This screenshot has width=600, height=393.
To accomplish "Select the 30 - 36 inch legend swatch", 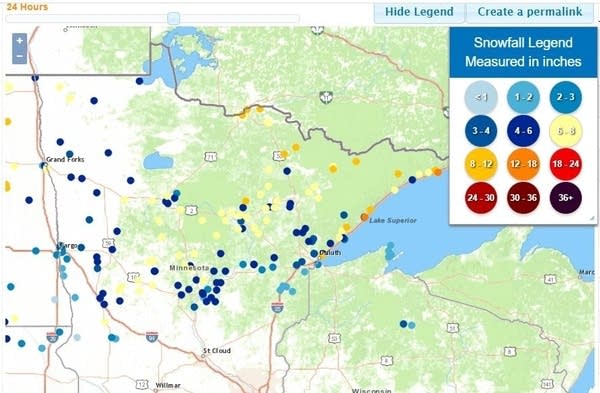I will tap(523, 198).
